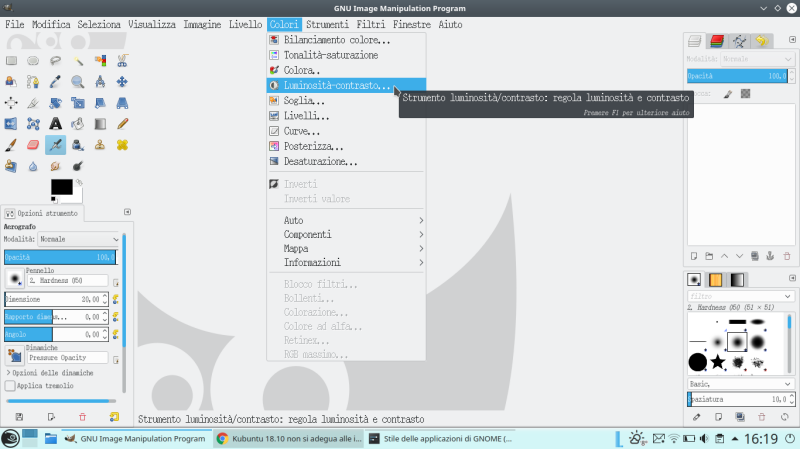Select the Alignment tool
Image resolution: width=800 pixels, height=449 pixels.
[11, 103]
